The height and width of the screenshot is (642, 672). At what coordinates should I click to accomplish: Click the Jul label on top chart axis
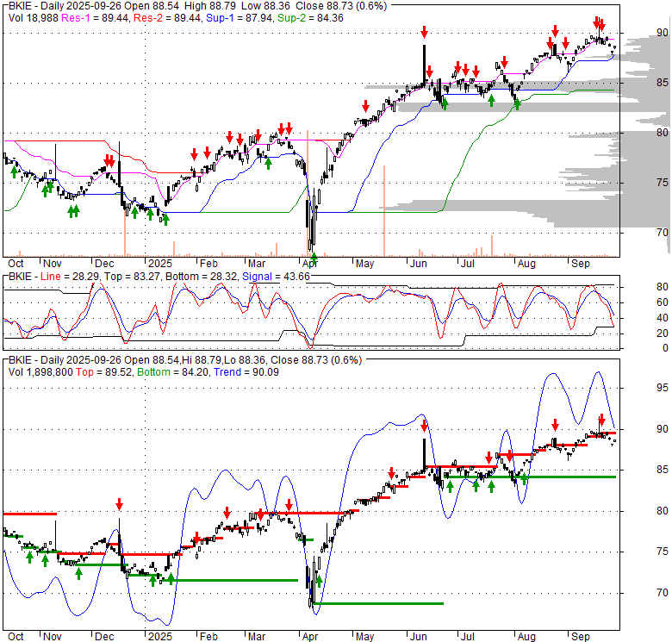(468, 264)
